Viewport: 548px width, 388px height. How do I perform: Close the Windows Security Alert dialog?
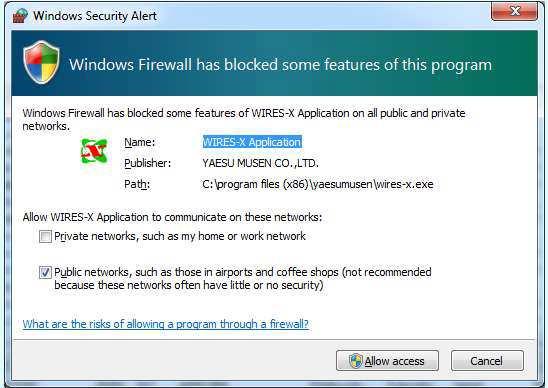(x=514, y=11)
